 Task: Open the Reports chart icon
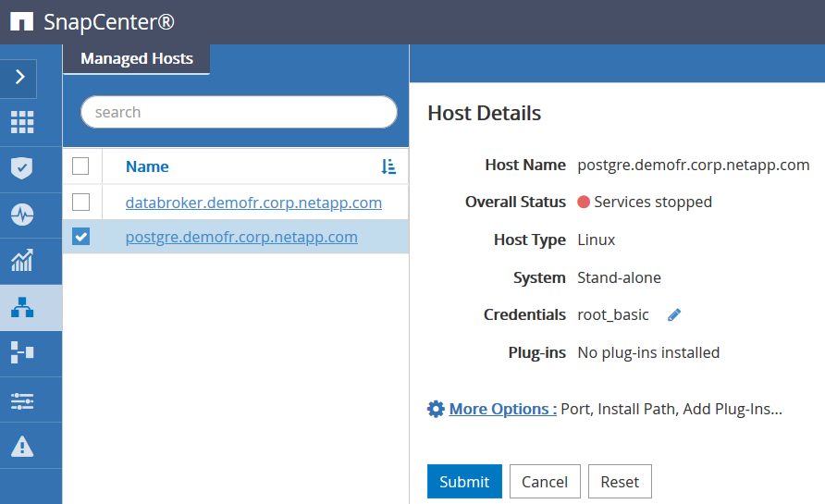[22, 261]
